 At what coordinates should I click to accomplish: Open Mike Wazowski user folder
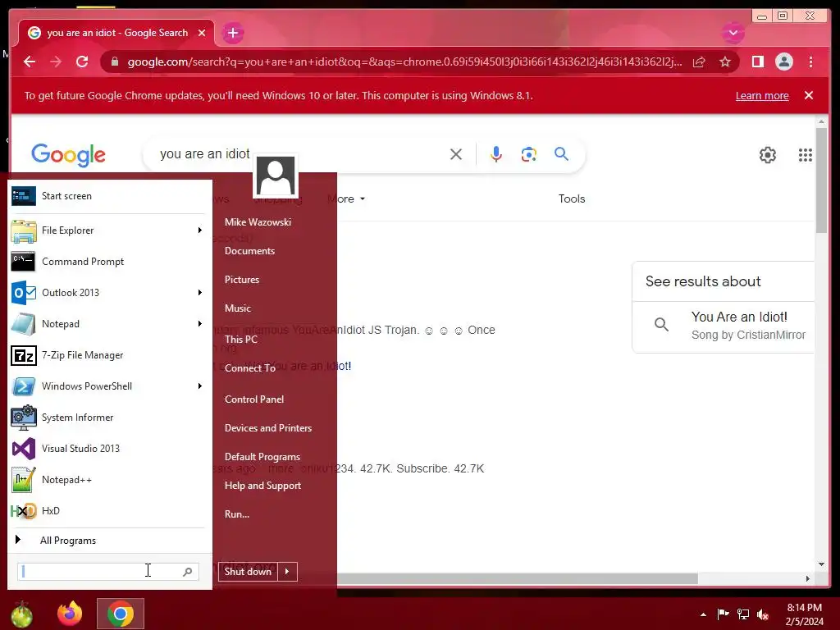[x=258, y=221]
